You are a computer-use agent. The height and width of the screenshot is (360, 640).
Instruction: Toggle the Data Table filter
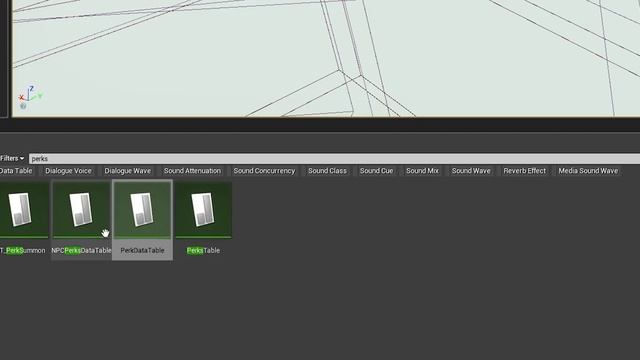click(x=16, y=171)
